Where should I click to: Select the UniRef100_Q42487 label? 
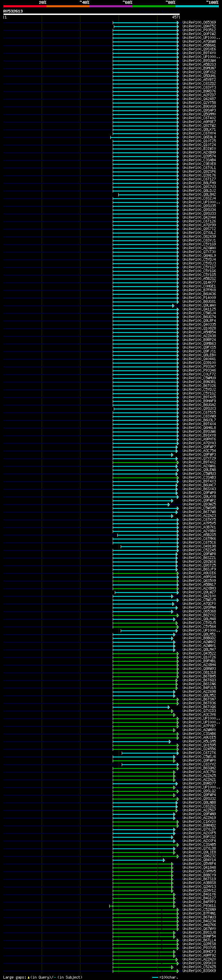point(199,99)
